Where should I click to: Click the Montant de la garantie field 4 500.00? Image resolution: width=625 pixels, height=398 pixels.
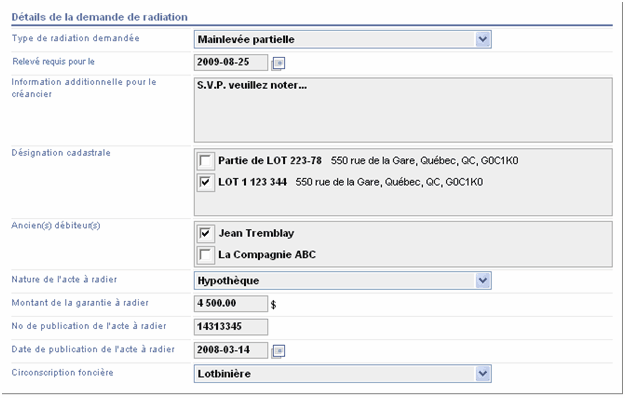pos(231,304)
